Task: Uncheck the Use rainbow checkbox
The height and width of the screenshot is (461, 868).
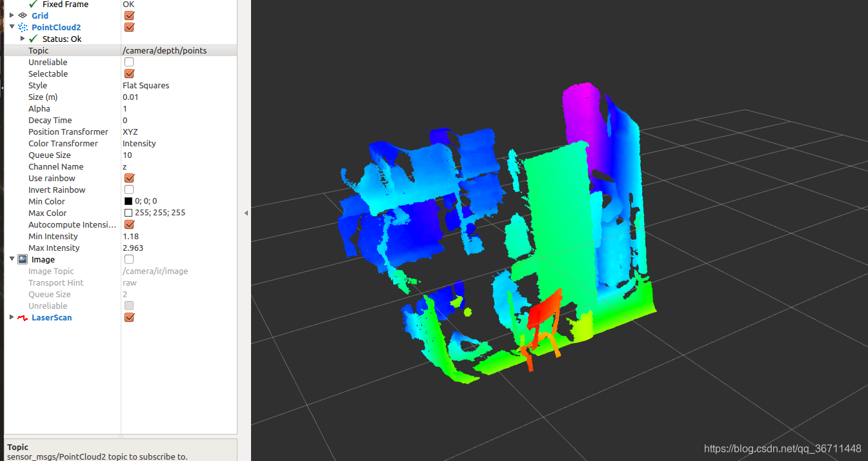Action: point(129,178)
